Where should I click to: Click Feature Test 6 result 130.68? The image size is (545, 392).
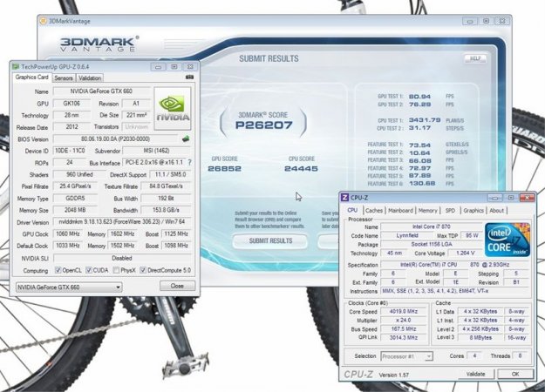[x=422, y=183]
